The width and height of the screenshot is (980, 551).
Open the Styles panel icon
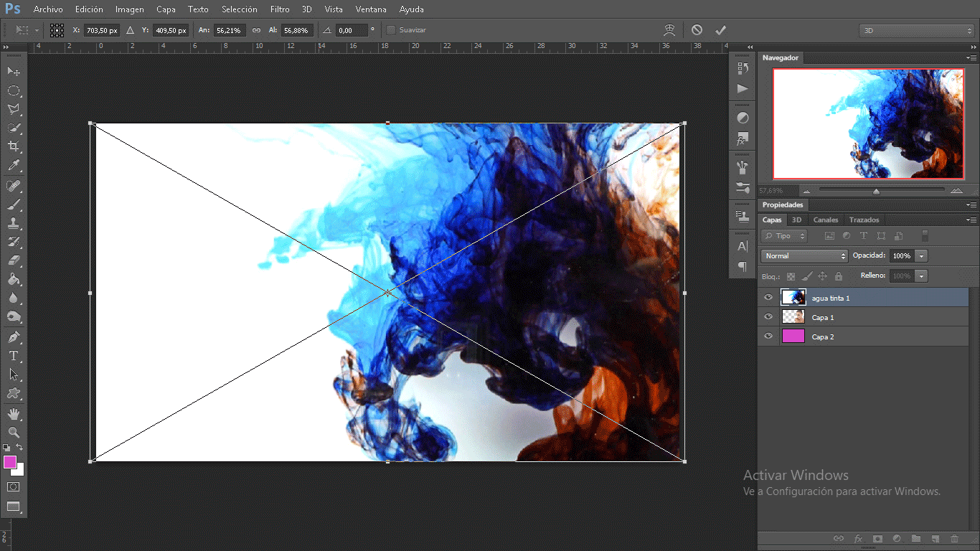(743, 138)
